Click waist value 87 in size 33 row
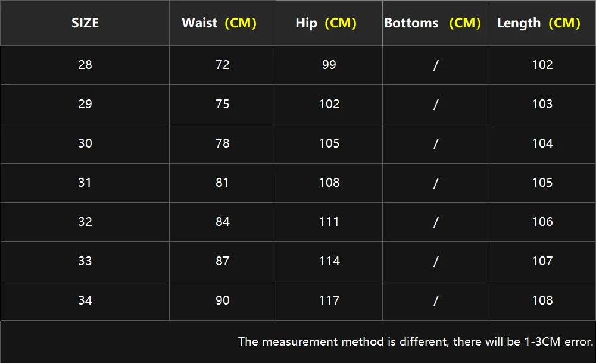This screenshot has width=596, height=364. [223, 261]
